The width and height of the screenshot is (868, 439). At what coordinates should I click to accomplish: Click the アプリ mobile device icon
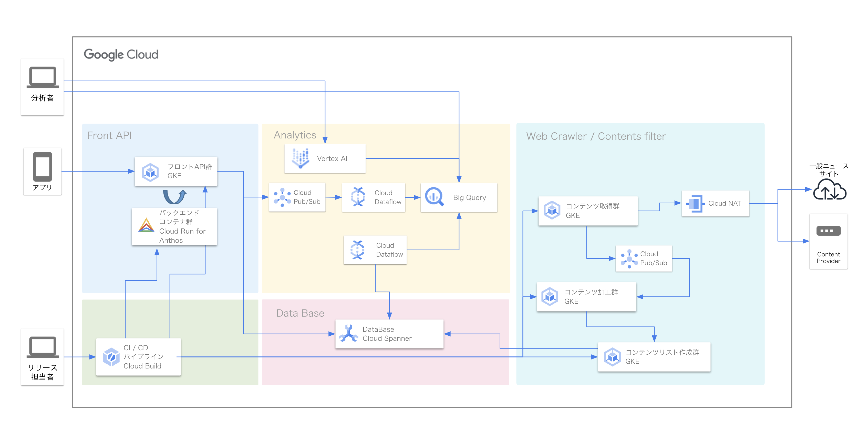coord(43,167)
